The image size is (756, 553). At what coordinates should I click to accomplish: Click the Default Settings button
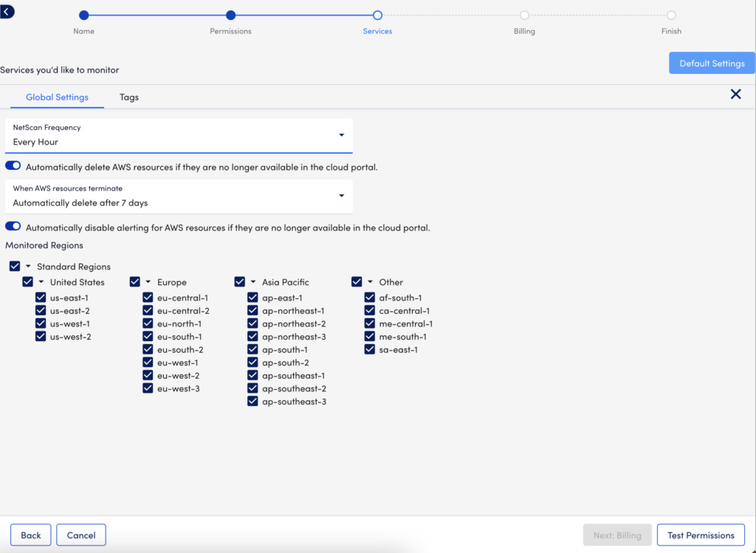(711, 63)
